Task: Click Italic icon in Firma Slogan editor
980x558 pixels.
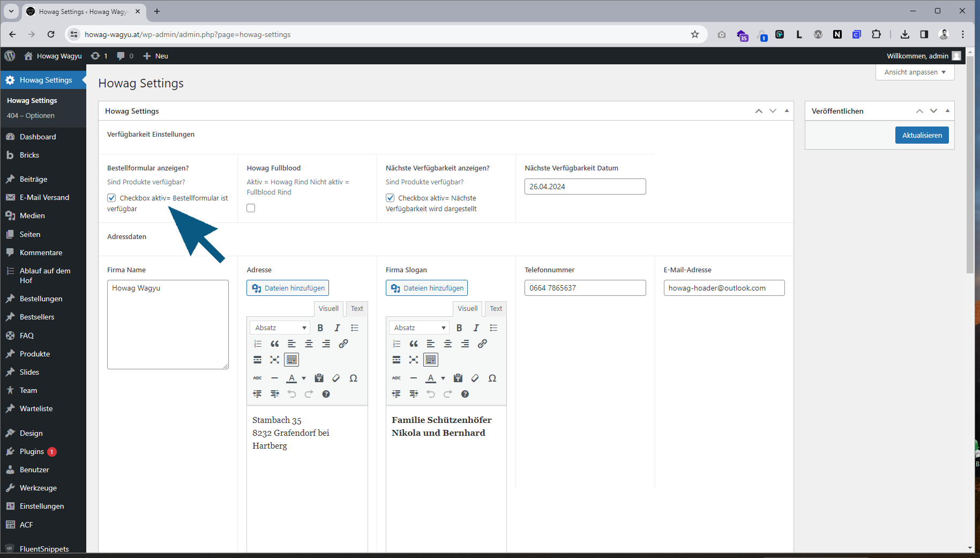Action: 476,328
